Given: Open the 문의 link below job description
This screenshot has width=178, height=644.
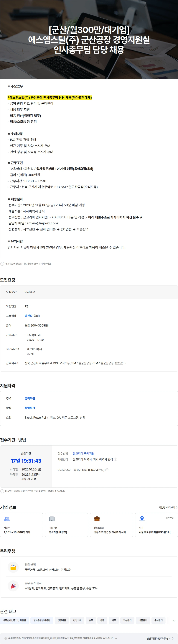Looking at the screenshot, I should pyautogui.click(x=40, y=264).
